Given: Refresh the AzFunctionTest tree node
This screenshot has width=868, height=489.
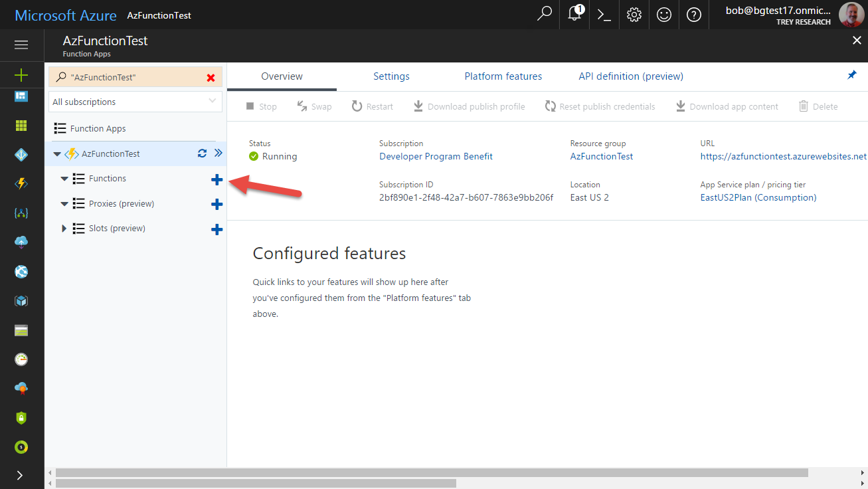Looking at the screenshot, I should tap(203, 153).
